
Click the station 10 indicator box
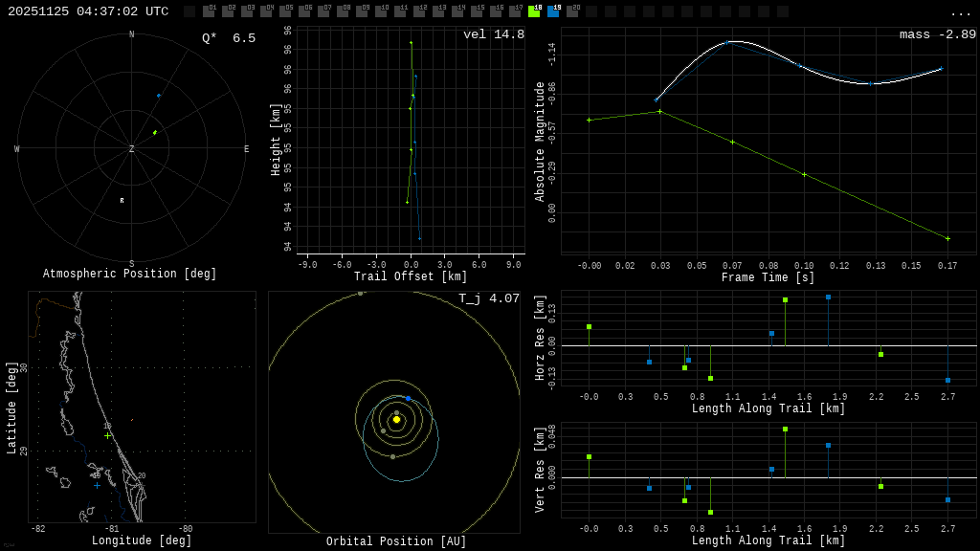pos(381,11)
